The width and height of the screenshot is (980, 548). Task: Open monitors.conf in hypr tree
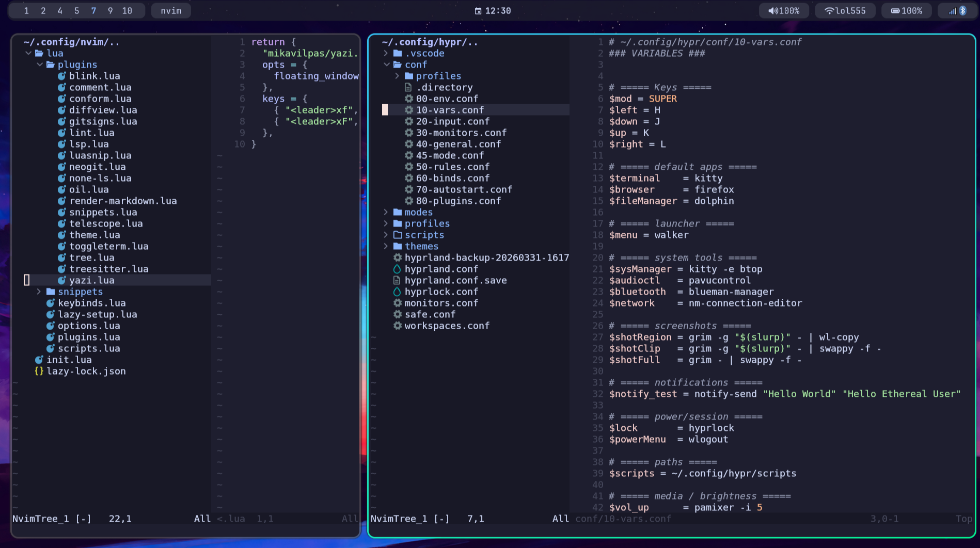[x=441, y=303]
